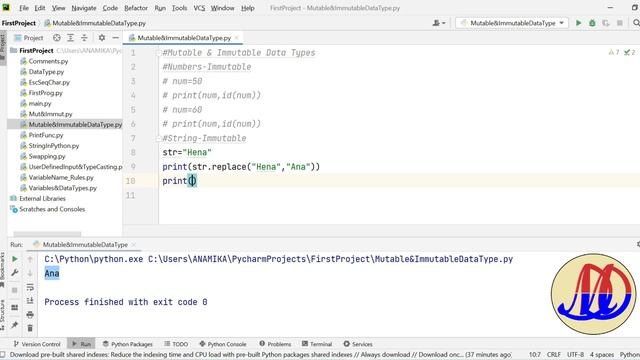640x360 pixels.
Task: Click Stop square icon in Run panel
Action: tap(15, 290)
